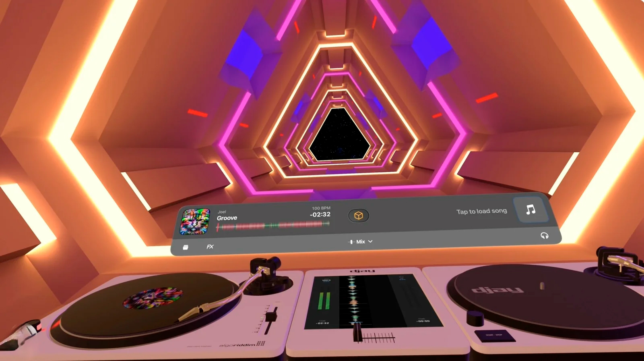Click the Groove track waveform overview
The image size is (644, 361).
point(273,226)
